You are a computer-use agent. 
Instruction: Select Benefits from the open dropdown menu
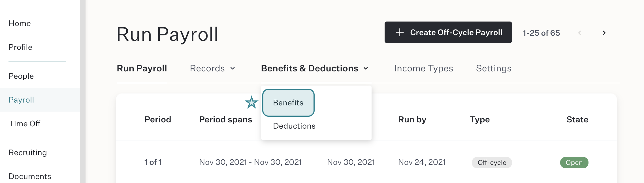tap(288, 103)
